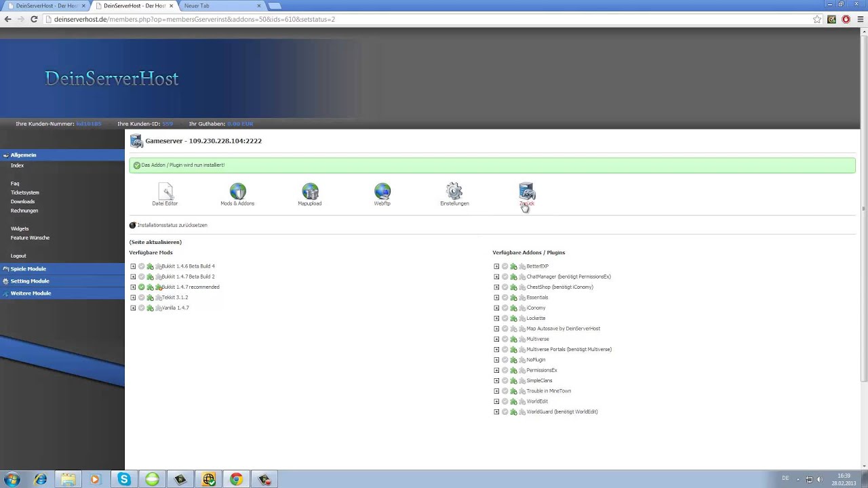Image resolution: width=868 pixels, height=488 pixels.
Task: Open the Mapupload icon
Action: (310, 191)
